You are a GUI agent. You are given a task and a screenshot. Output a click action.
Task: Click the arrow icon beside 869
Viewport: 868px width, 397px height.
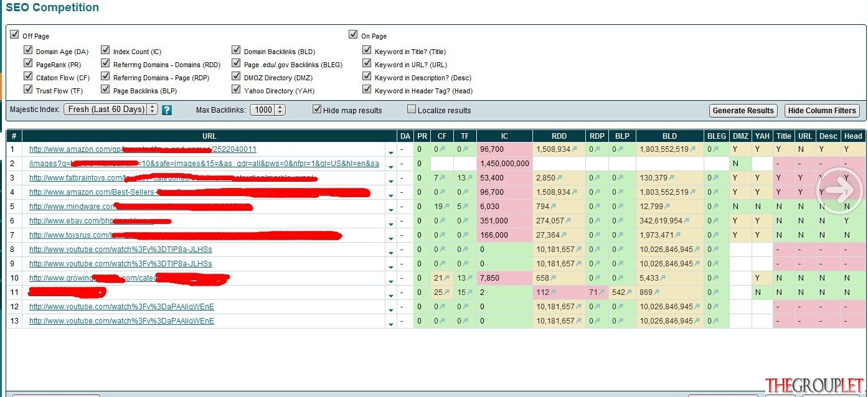click(658, 292)
